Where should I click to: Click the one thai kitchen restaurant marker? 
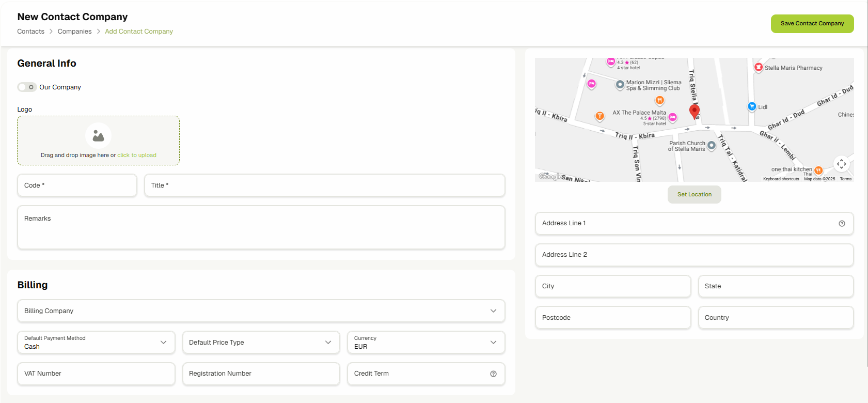coord(818,170)
